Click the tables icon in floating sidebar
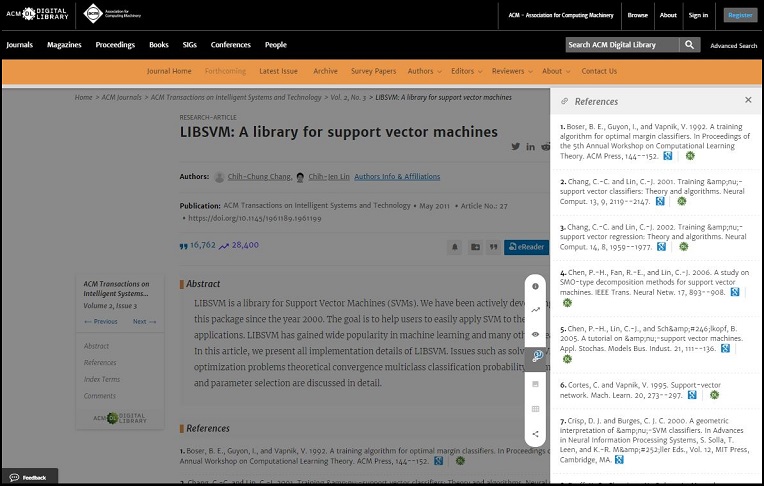Screen dimensions: 764x486 click(535, 409)
